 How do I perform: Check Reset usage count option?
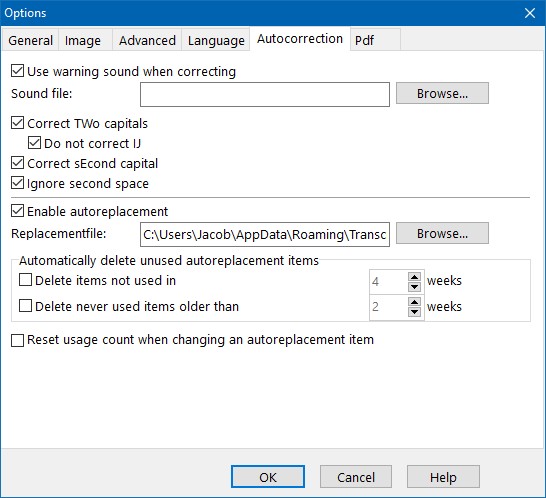pyautogui.click(x=17, y=340)
